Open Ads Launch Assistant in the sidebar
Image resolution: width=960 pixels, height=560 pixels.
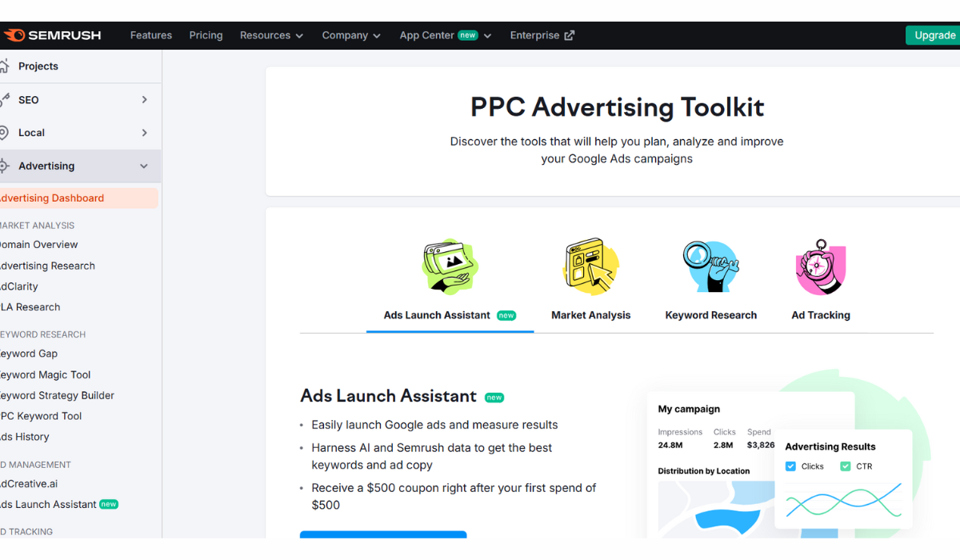coord(48,504)
